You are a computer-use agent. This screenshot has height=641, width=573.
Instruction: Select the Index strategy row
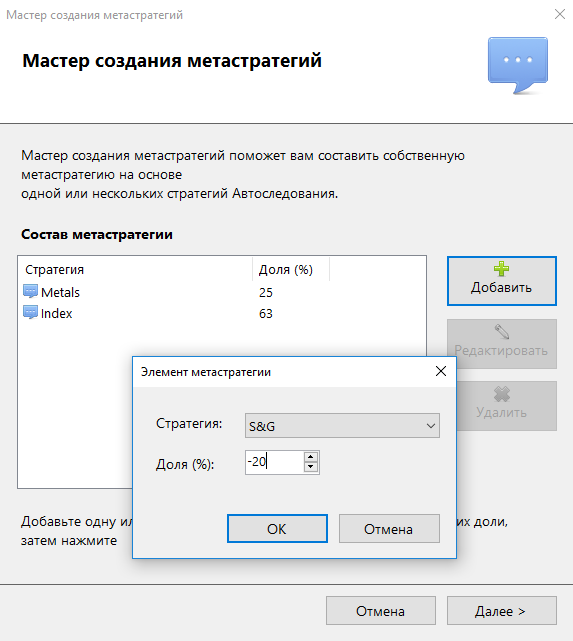point(222,314)
